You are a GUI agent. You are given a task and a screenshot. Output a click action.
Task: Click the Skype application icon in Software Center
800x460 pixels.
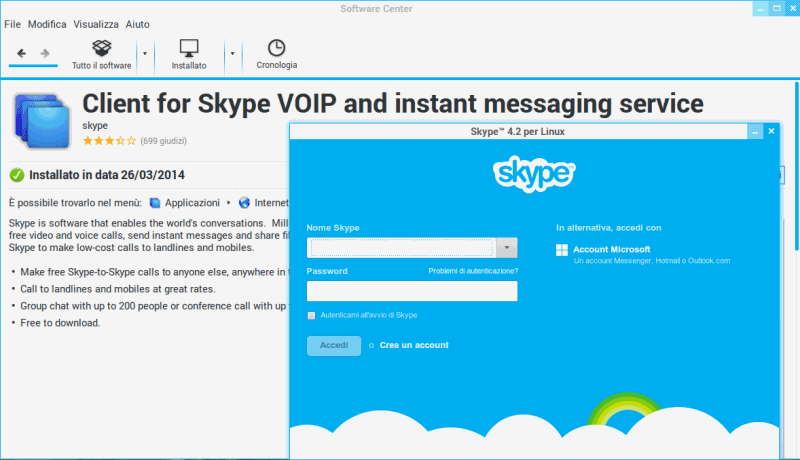42,121
